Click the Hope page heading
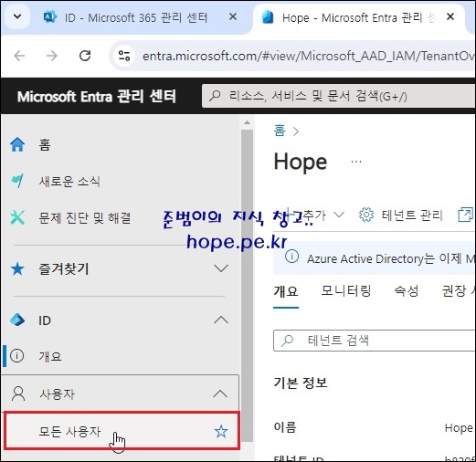The width and height of the screenshot is (476, 462). [x=301, y=162]
